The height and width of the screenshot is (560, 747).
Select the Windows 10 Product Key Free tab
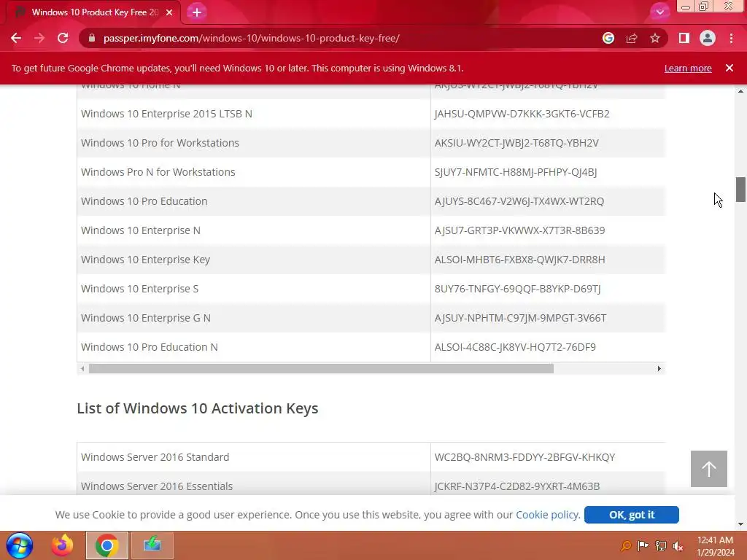coord(93,12)
